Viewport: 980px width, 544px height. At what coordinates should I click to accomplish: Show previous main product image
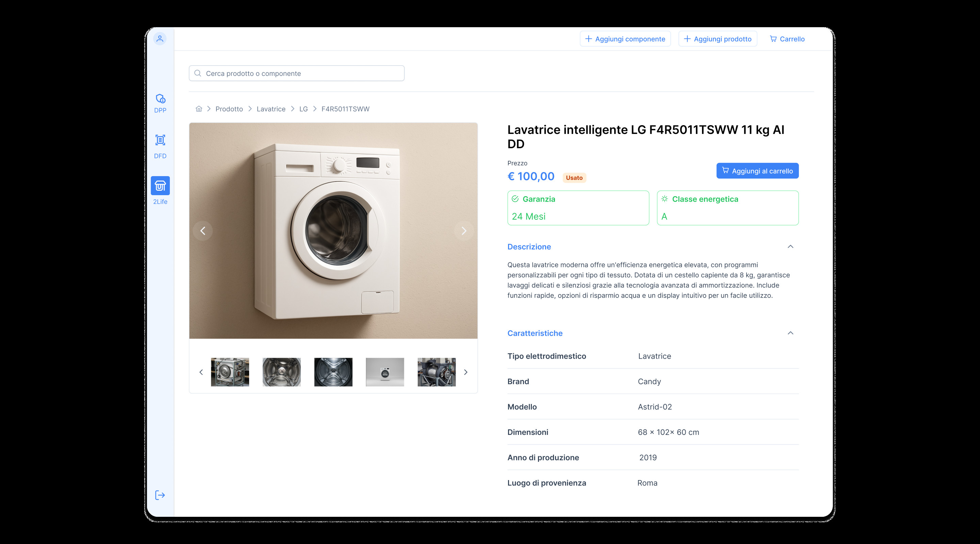point(203,231)
